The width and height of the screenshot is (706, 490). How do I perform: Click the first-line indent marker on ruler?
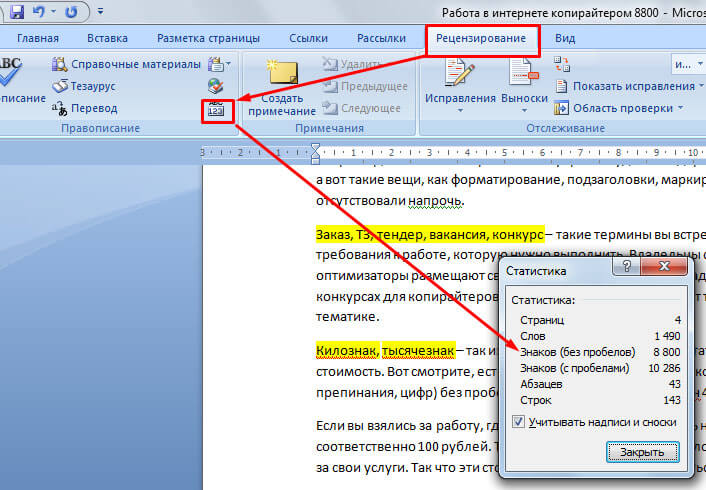(316, 149)
